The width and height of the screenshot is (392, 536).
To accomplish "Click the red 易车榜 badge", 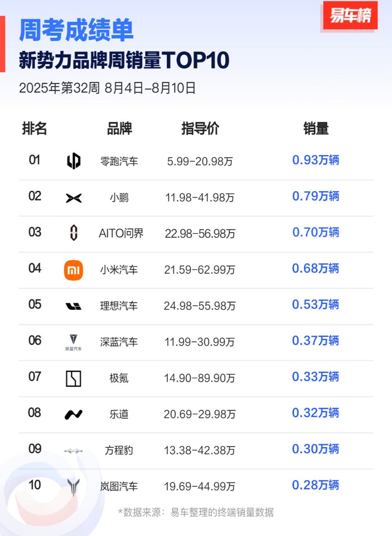I will click(x=350, y=16).
